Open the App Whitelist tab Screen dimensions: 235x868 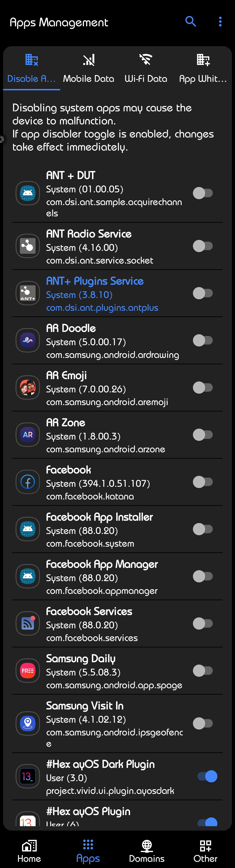click(203, 69)
